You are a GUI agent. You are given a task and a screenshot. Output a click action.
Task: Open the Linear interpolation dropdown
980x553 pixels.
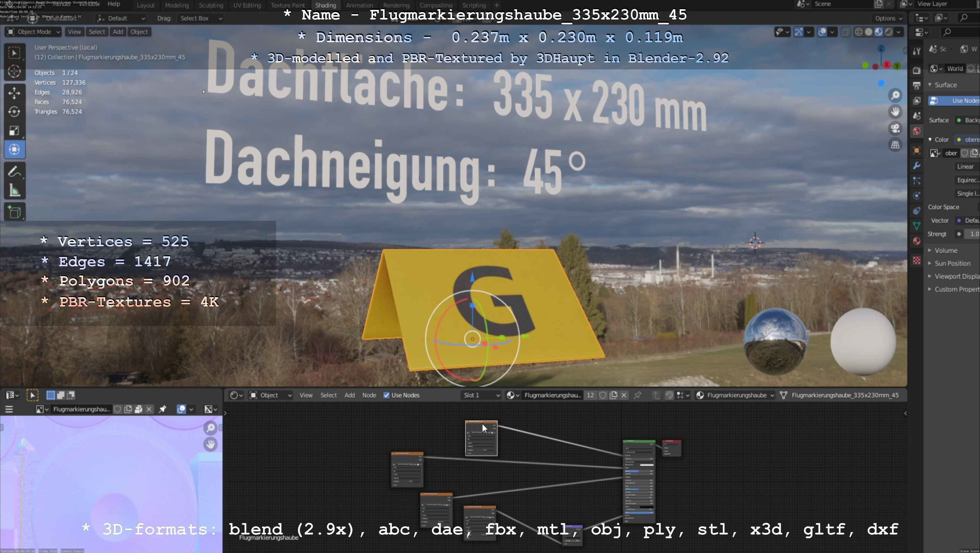point(967,166)
